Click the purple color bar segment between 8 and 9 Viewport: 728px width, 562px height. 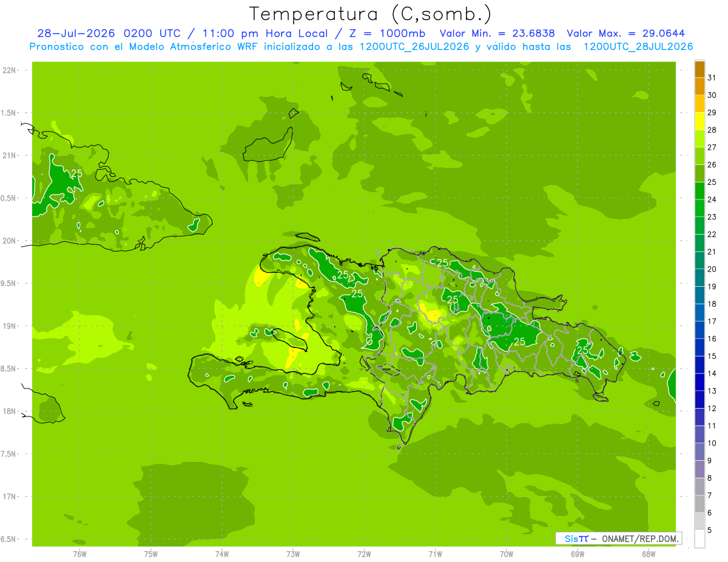pos(699,470)
